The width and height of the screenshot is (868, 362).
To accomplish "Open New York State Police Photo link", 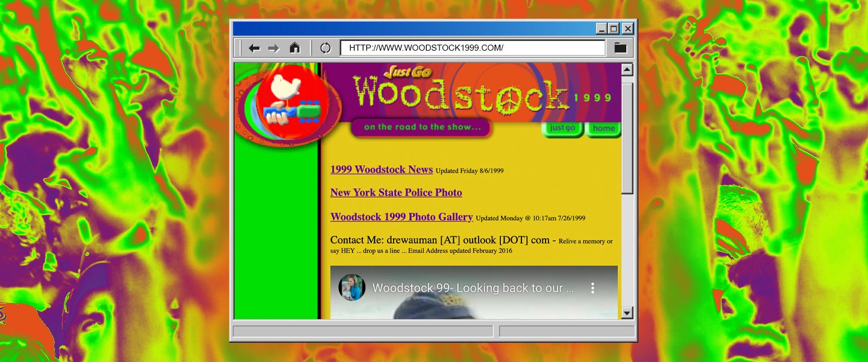I will pyautogui.click(x=396, y=192).
